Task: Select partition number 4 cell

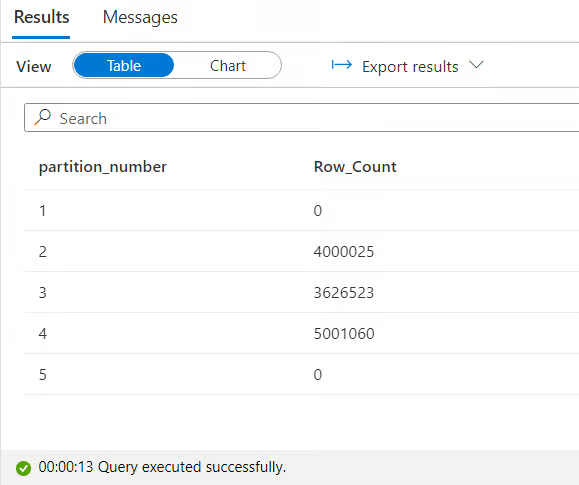Action: click(43, 334)
